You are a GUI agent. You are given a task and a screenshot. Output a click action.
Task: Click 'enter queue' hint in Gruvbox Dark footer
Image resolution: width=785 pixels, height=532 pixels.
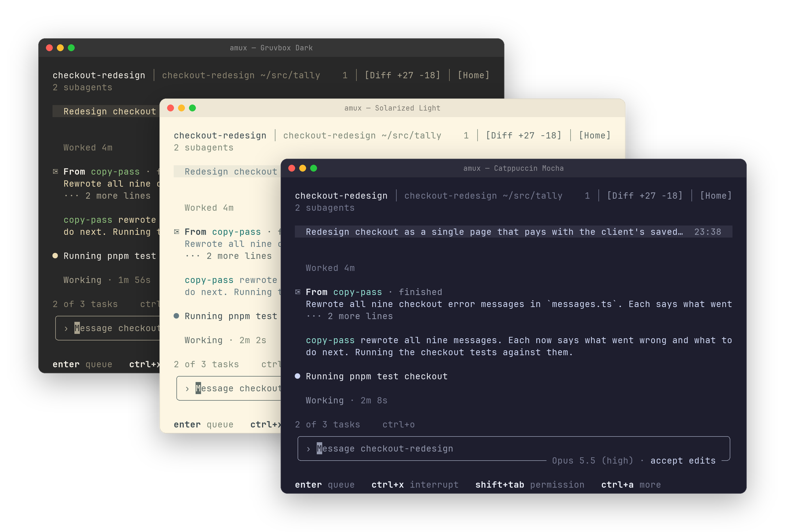(82, 364)
